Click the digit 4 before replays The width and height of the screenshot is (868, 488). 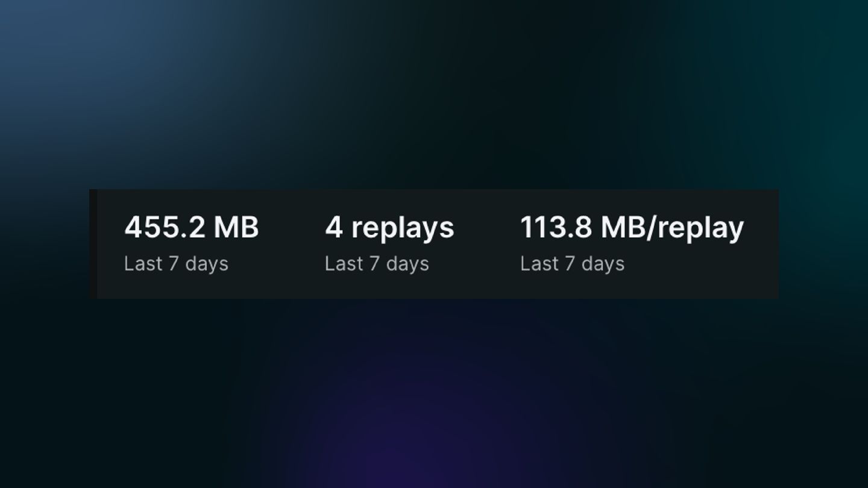334,228
